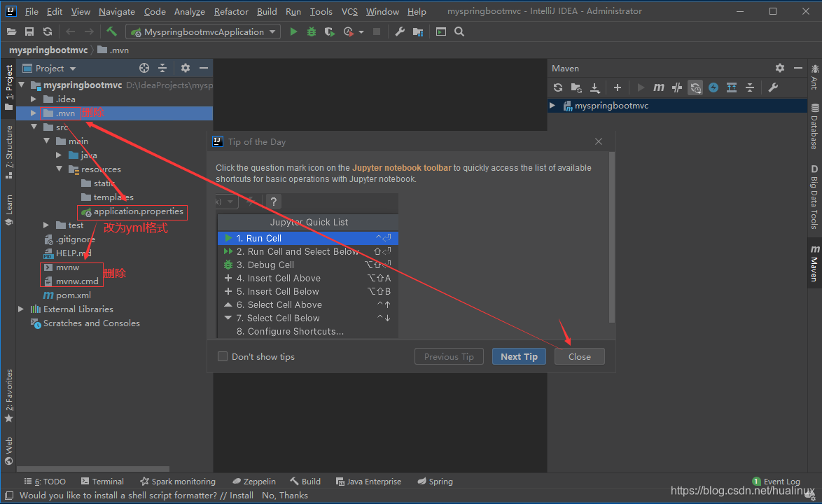Screen dimensions: 822x504
Task: Click the Next Tip button
Action: pyautogui.click(x=519, y=356)
